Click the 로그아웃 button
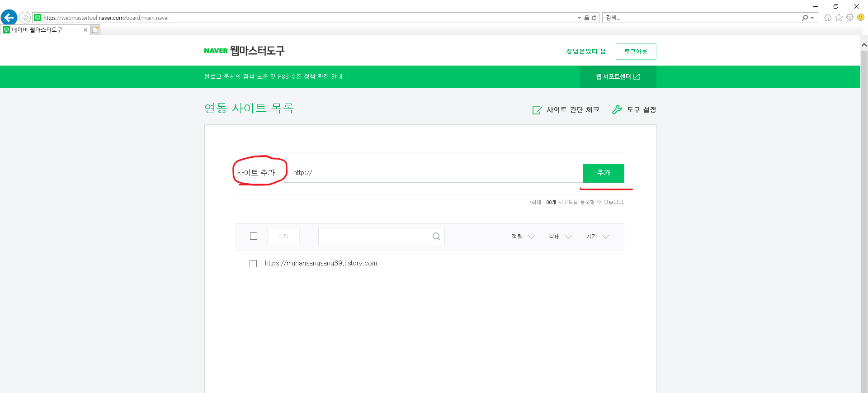The image size is (868, 393). click(x=636, y=52)
